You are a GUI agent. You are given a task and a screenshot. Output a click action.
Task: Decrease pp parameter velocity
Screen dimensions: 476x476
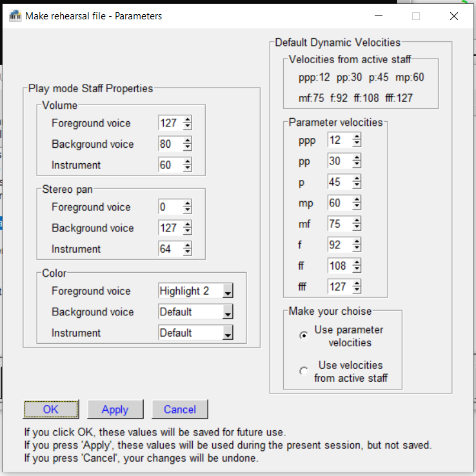click(357, 164)
